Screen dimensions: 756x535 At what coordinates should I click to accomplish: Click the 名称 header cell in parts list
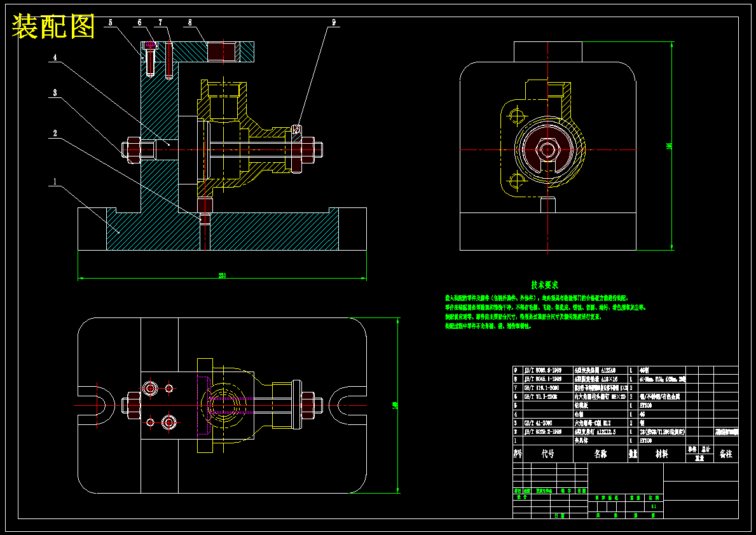[601, 454]
